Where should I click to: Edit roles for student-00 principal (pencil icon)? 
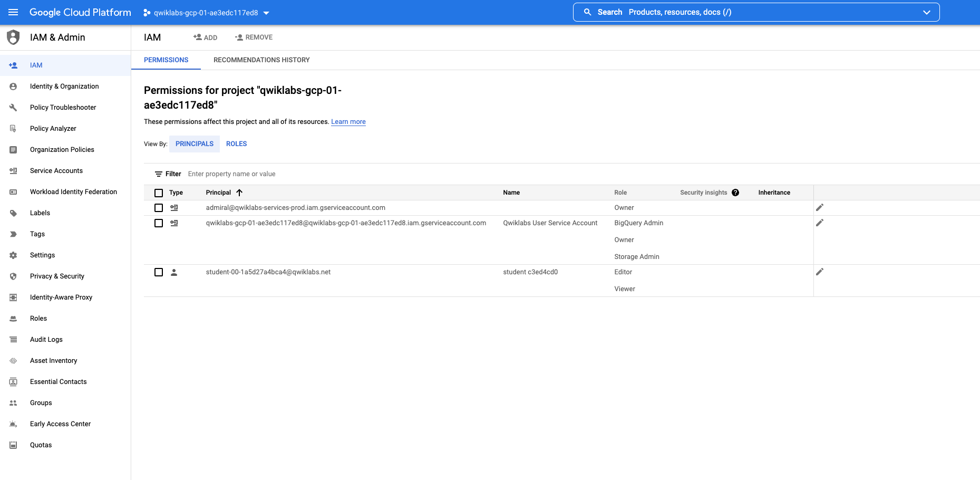coord(820,272)
